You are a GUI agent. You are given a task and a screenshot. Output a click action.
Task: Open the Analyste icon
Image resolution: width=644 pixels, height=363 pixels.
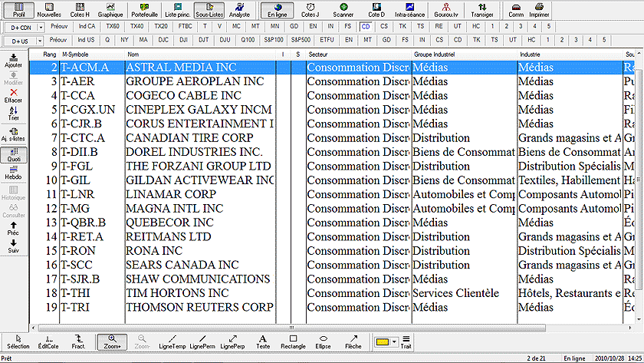(239, 10)
